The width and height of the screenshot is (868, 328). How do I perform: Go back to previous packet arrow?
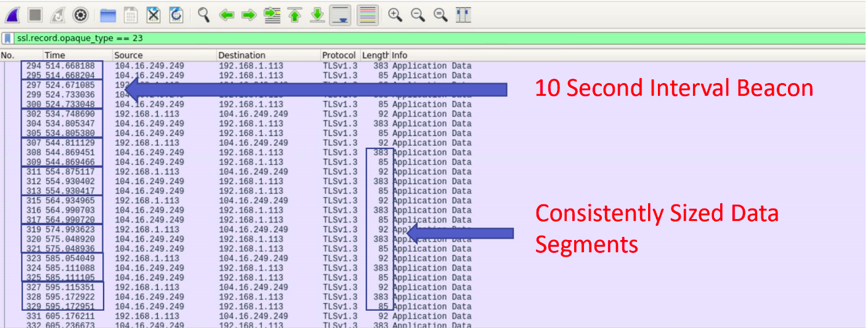(226, 15)
